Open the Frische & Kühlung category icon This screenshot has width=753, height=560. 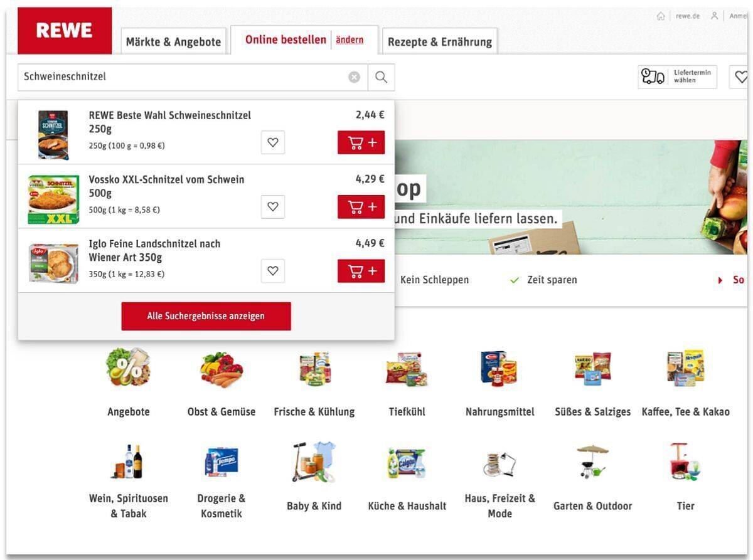click(314, 369)
